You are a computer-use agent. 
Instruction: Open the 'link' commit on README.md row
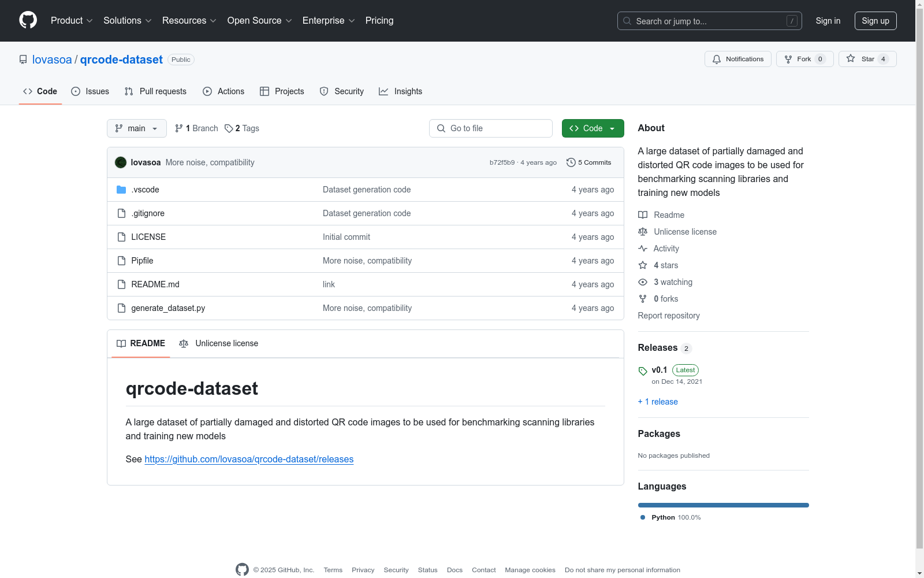tap(329, 284)
